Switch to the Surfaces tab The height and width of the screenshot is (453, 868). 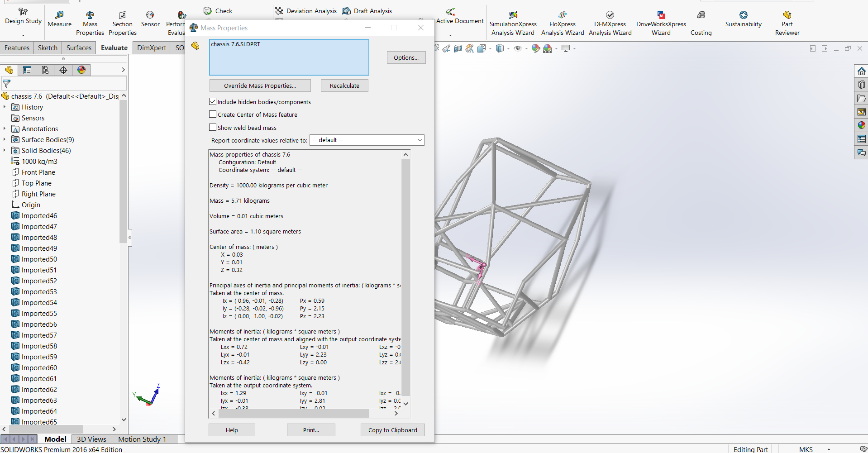tap(79, 48)
